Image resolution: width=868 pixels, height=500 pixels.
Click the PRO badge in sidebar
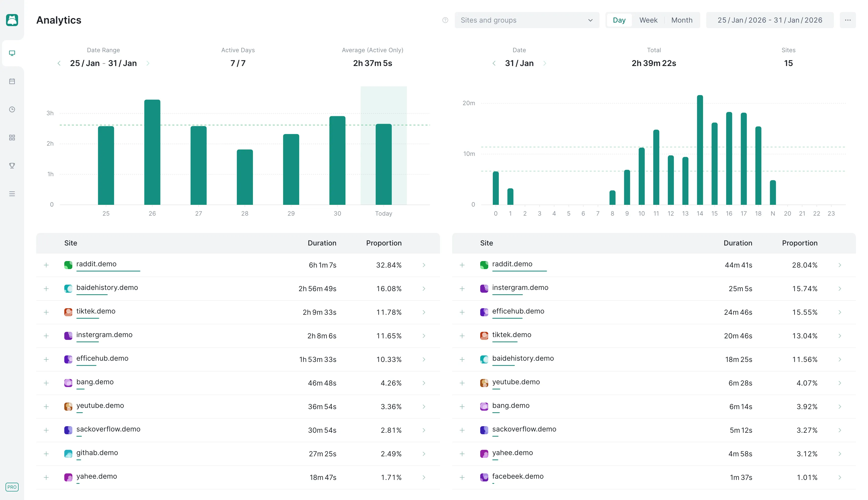coord(12,487)
